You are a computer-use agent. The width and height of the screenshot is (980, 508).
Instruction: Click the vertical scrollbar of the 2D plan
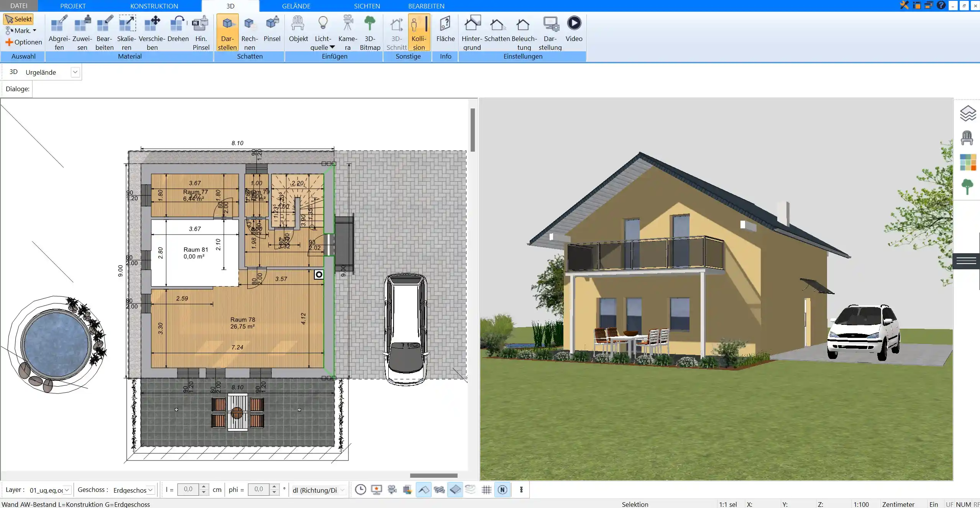click(473, 130)
